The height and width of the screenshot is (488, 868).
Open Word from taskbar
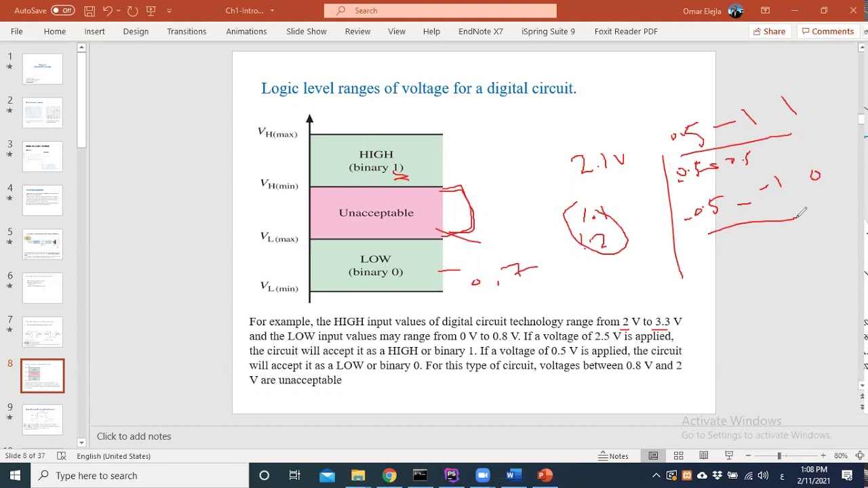[x=514, y=476]
